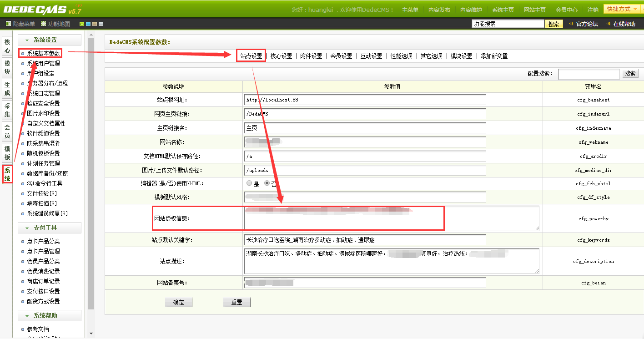Open the 附件设置 config tab
This screenshot has height=339, width=644.
pos(311,56)
